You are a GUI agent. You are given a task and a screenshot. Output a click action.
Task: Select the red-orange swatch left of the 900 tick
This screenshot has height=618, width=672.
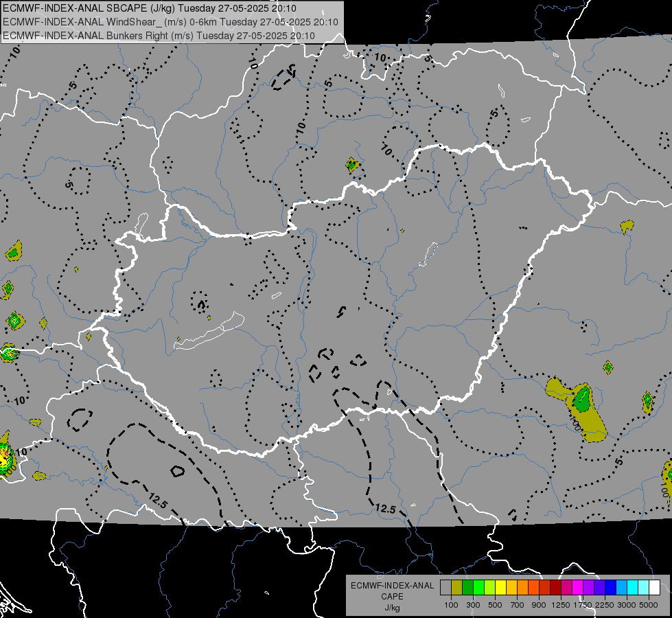tap(534, 588)
